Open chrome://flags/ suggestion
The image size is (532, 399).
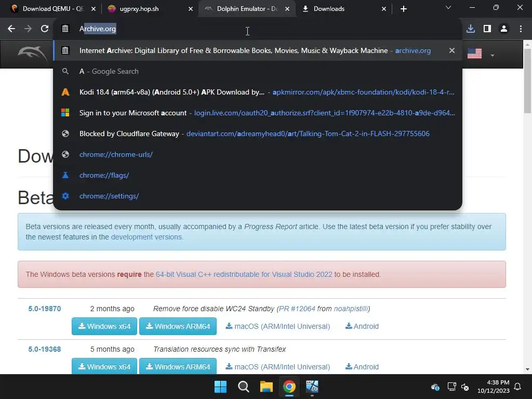click(x=258, y=175)
